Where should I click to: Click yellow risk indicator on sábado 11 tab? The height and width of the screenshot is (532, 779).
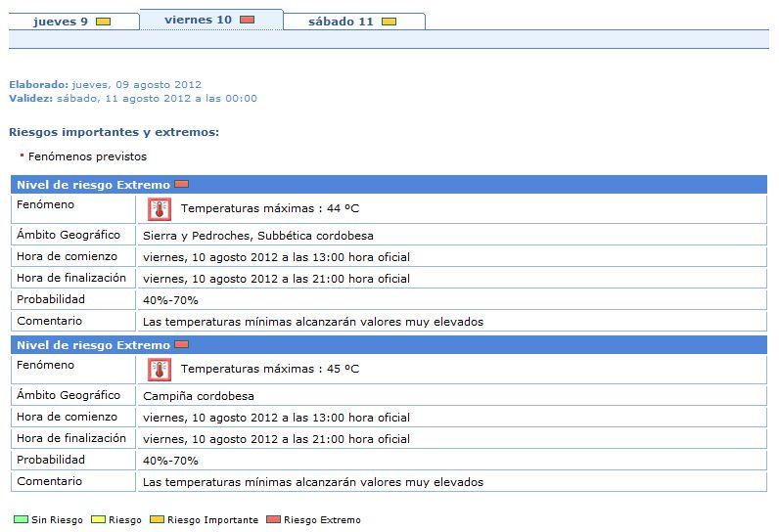click(389, 22)
